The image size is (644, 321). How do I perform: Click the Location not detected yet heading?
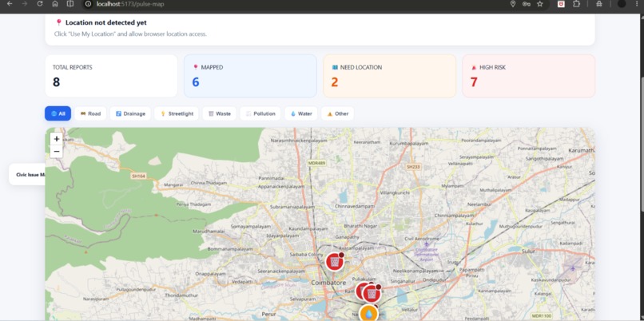click(x=105, y=22)
